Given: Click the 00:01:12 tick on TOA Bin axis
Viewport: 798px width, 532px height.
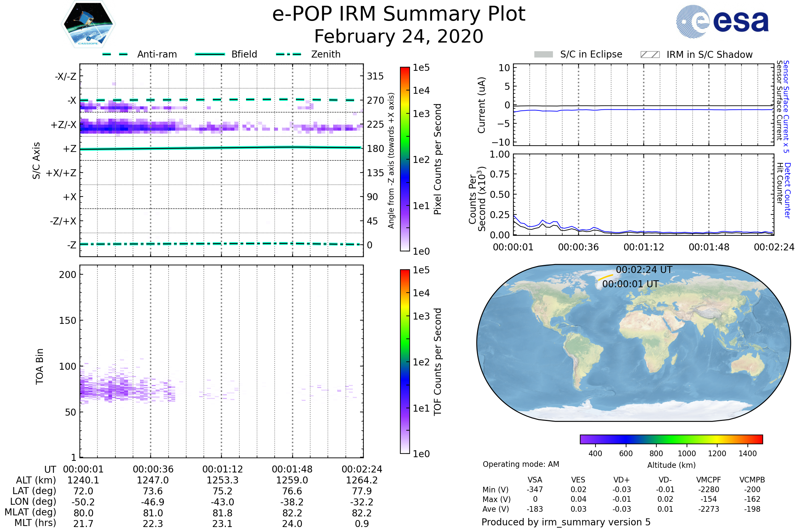Looking at the screenshot, I should tap(222, 469).
